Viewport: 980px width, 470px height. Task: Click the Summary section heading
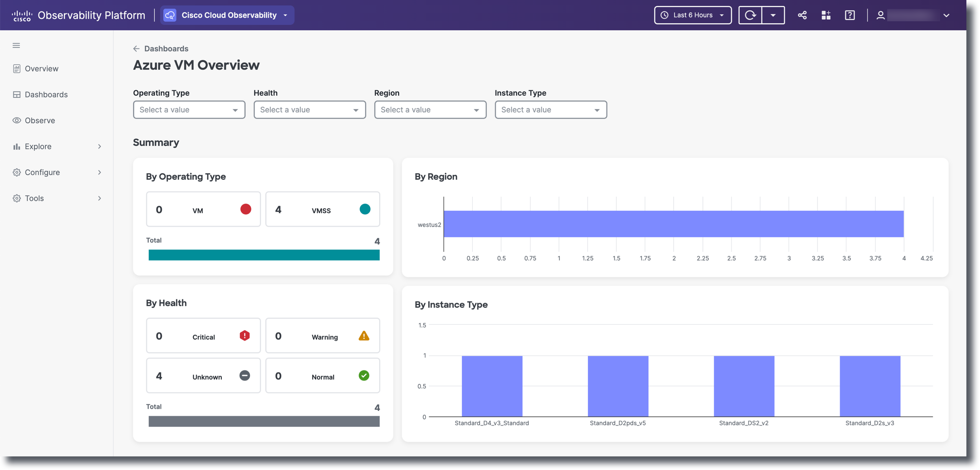pos(156,143)
